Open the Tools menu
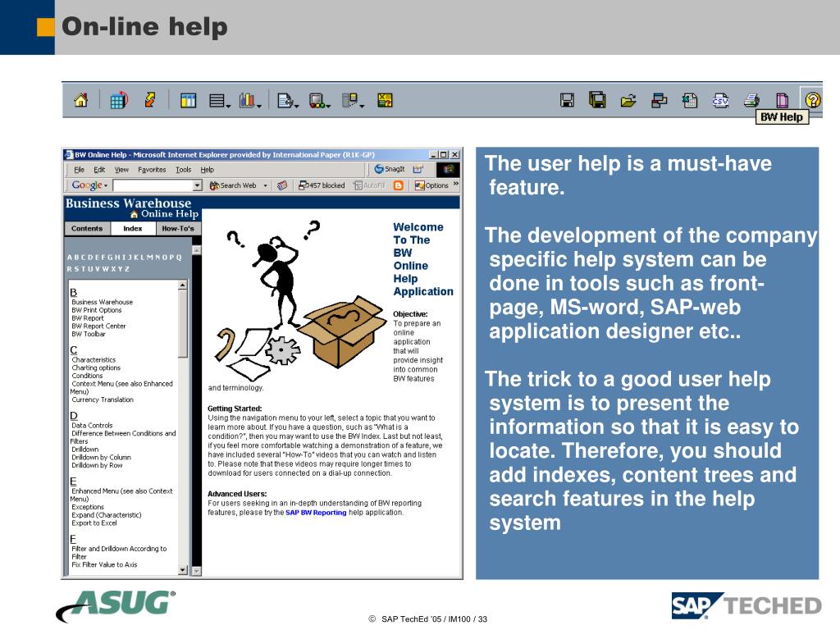Viewport: 840px width, 630px height. tap(183, 170)
